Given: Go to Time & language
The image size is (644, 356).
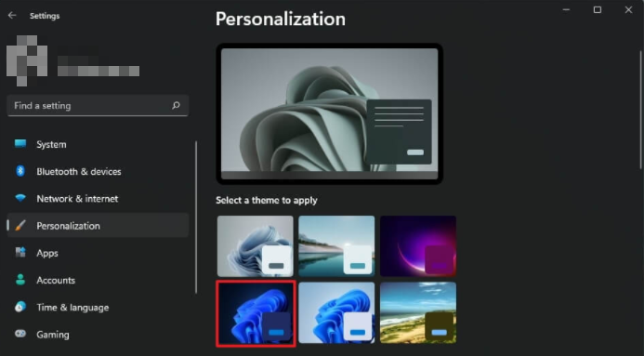Looking at the screenshot, I should 98,307.
